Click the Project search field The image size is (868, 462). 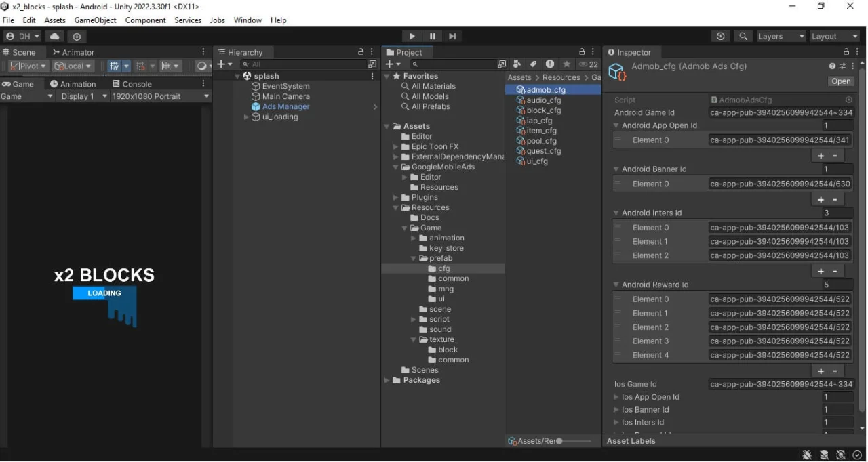pos(453,64)
